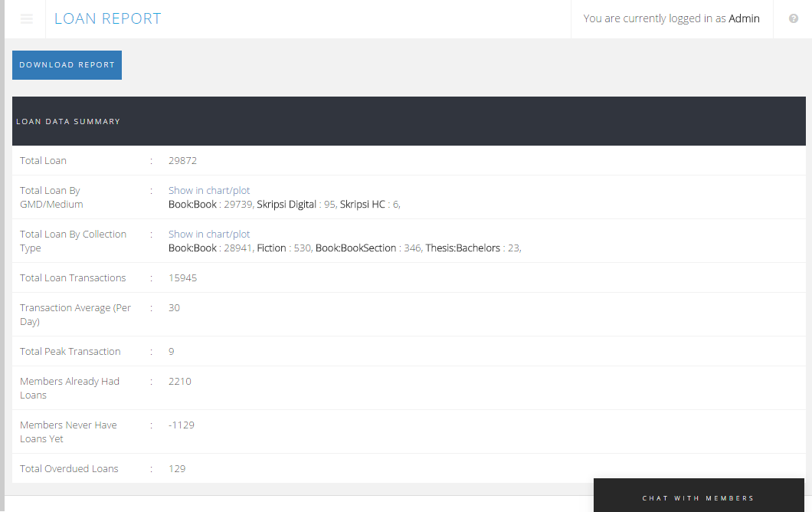Click the Total Loan value 29872

(182, 161)
